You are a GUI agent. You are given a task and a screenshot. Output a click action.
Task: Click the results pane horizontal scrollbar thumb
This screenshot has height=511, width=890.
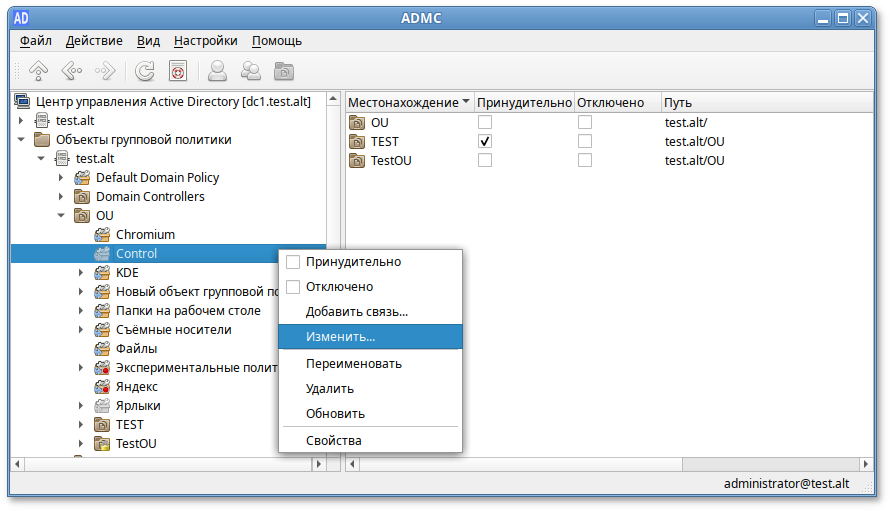click(521, 464)
